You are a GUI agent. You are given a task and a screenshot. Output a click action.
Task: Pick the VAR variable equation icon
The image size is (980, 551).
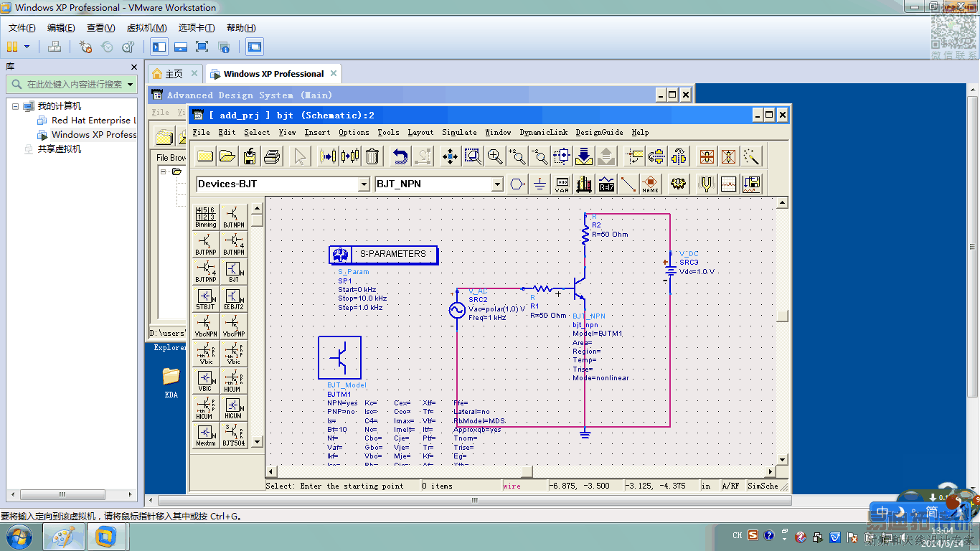tap(562, 184)
